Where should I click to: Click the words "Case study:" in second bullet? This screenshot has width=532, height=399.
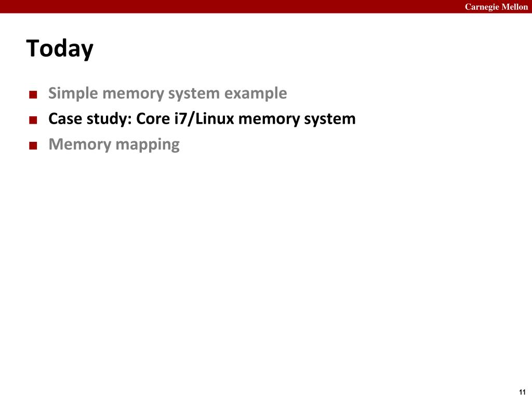90,119
